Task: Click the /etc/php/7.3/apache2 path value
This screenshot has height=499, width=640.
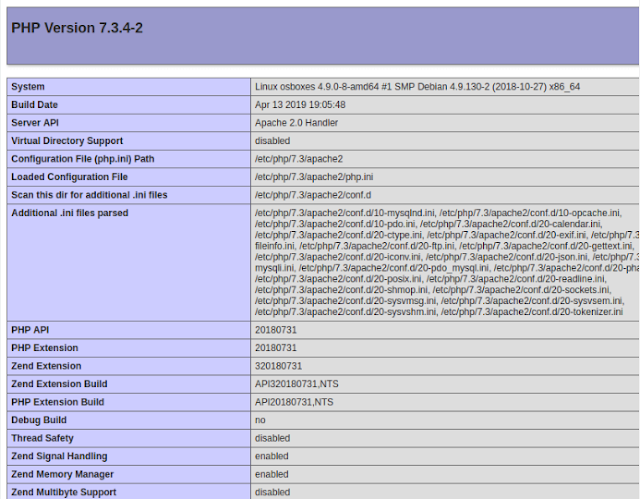Action: click(x=299, y=159)
